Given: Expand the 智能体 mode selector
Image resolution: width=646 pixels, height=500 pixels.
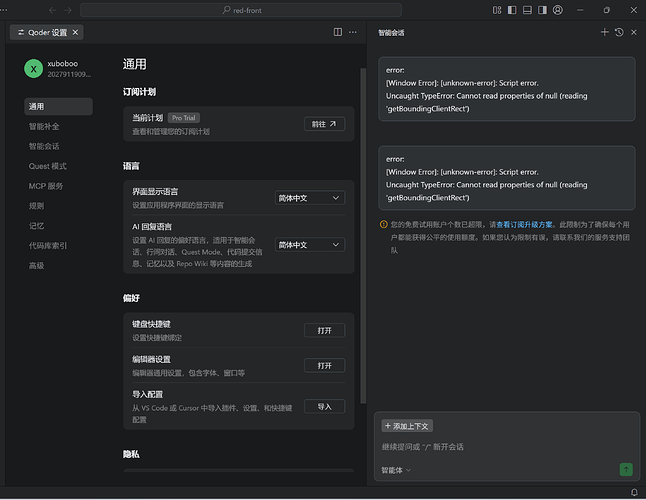Looking at the screenshot, I should pyautogui.click(x=396, y=470).
